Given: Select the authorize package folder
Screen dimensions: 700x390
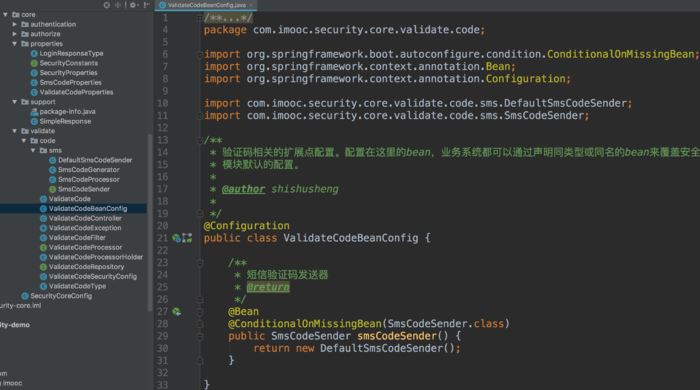Looking at the screenshot, I should (41, 34).
